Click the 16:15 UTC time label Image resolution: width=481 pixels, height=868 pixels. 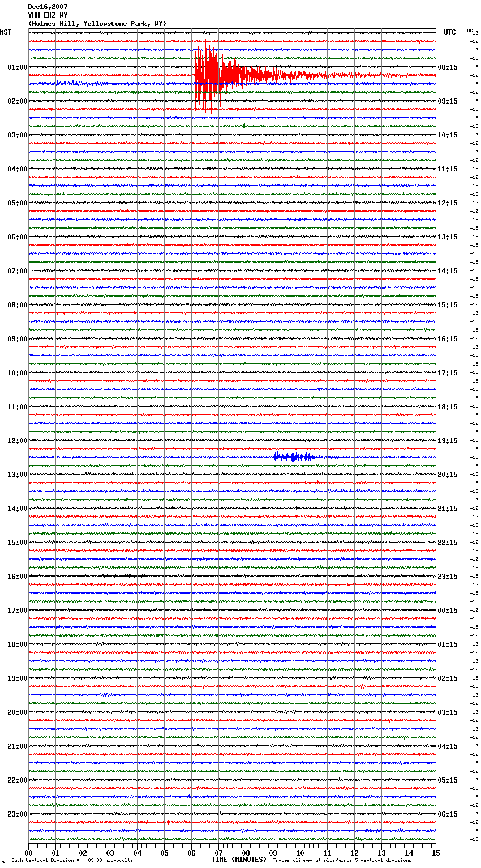(448, 339)
